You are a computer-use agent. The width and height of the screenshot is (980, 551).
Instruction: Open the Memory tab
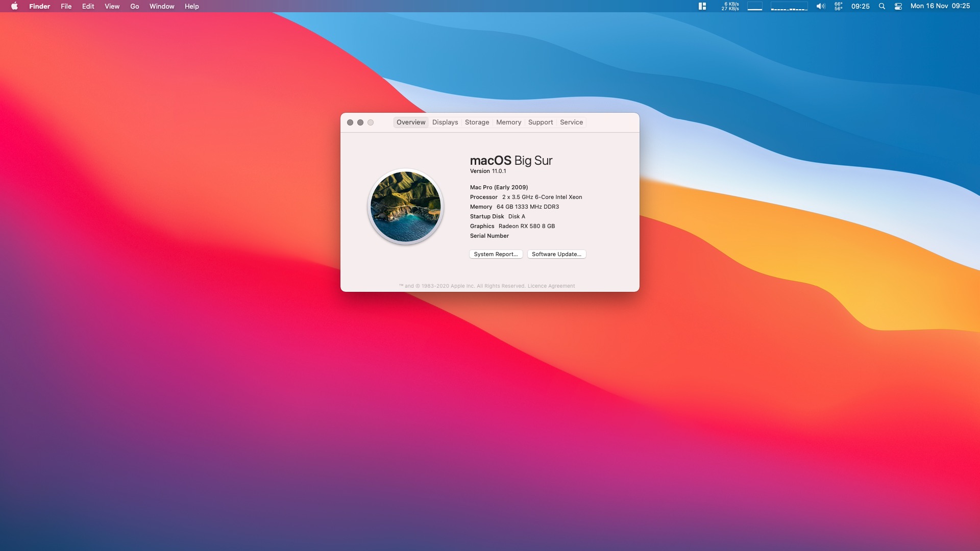tap(508, 122)
